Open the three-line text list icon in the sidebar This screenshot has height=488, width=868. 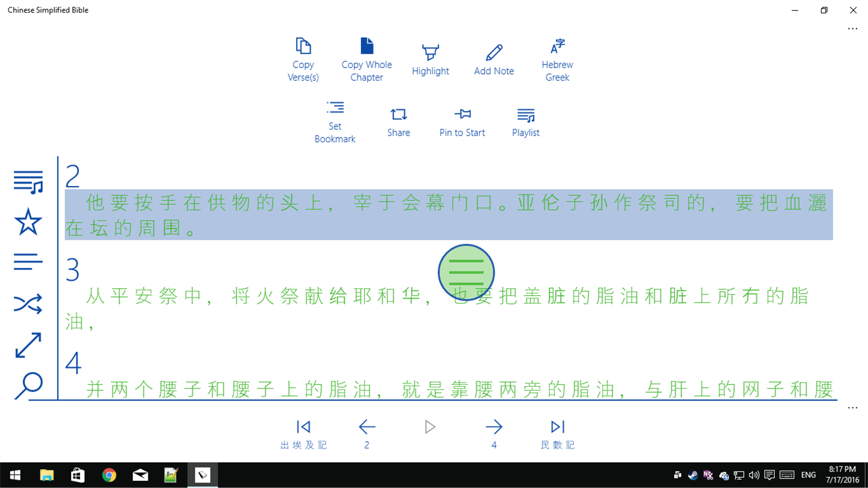(28, 262)
